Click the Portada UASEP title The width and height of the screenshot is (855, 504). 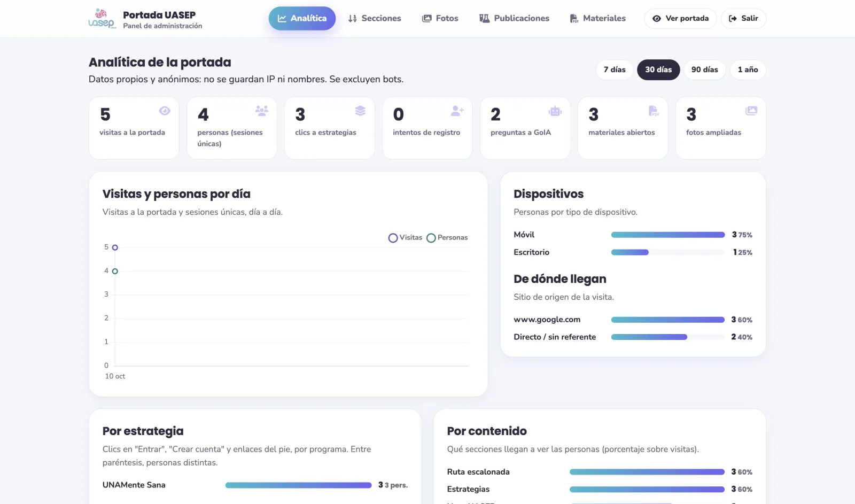[x=159, y=15]
